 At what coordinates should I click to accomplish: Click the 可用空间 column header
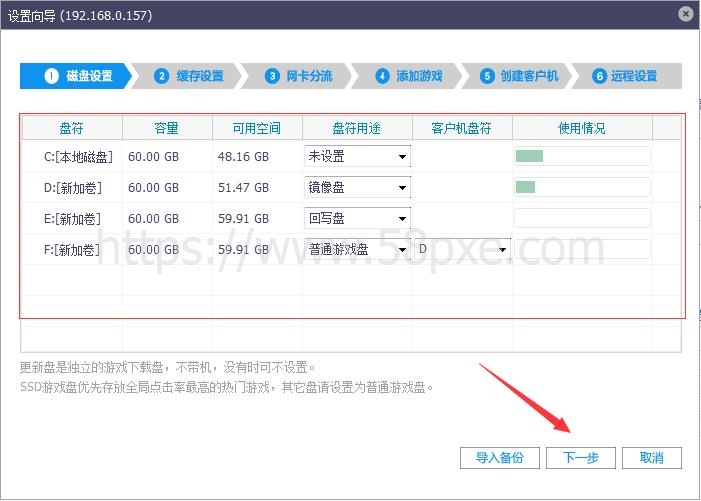click(257, 128)
